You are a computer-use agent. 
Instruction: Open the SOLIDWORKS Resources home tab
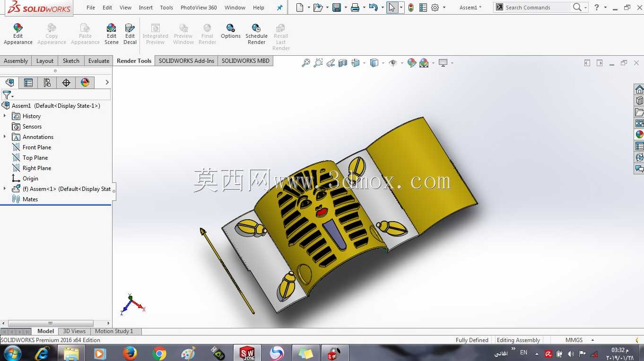pos(639,90)
